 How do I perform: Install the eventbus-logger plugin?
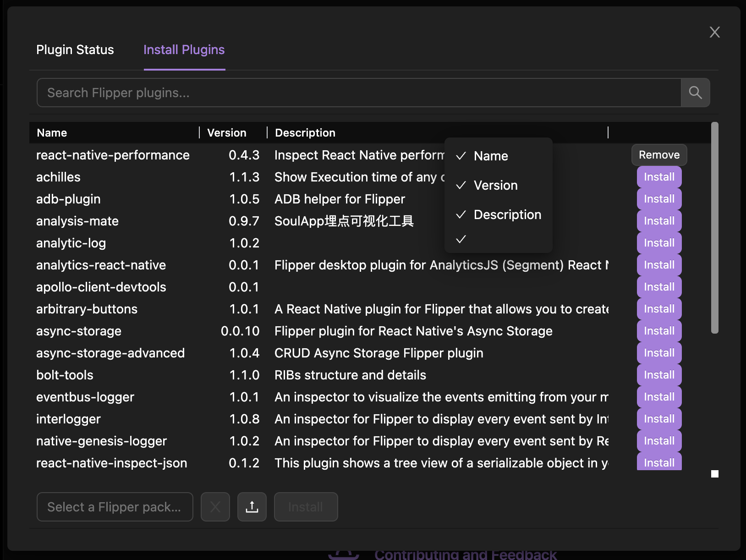(659, 397)
